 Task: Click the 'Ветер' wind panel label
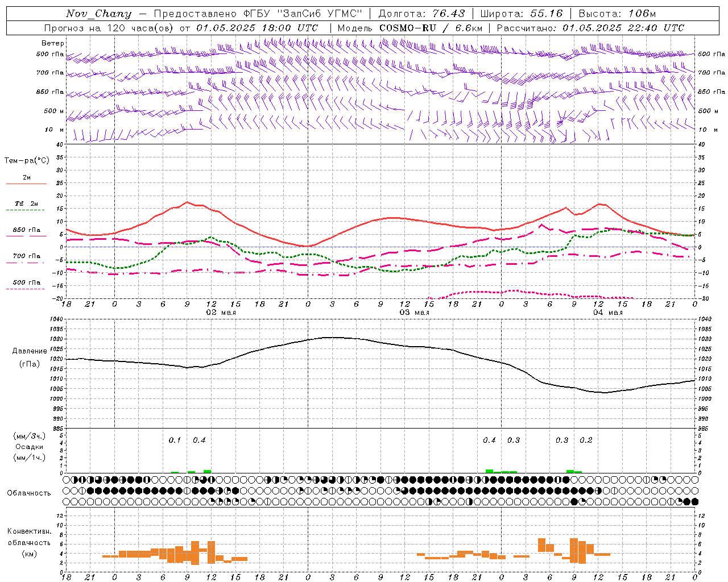[53, 43]
